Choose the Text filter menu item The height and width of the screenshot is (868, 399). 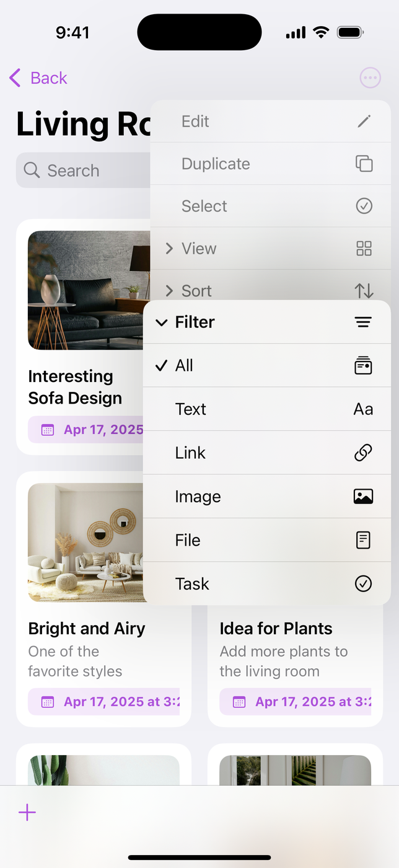point(267,409)
